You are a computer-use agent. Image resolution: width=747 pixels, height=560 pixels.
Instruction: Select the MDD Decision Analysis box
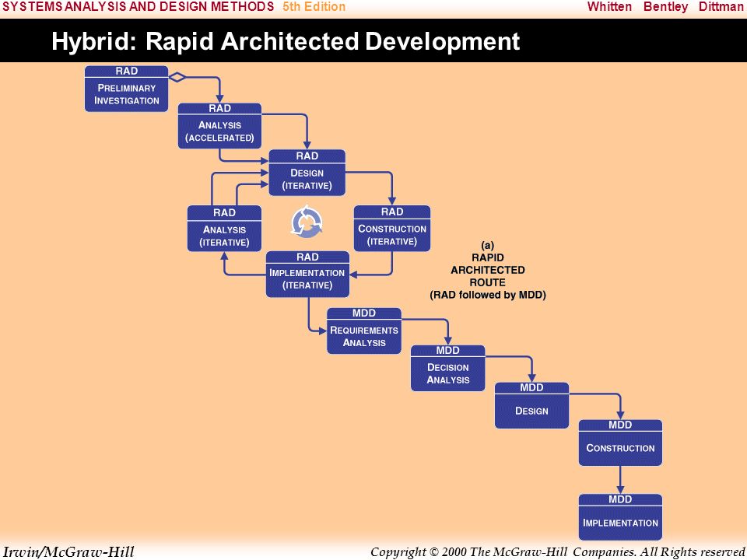(448, 368)
